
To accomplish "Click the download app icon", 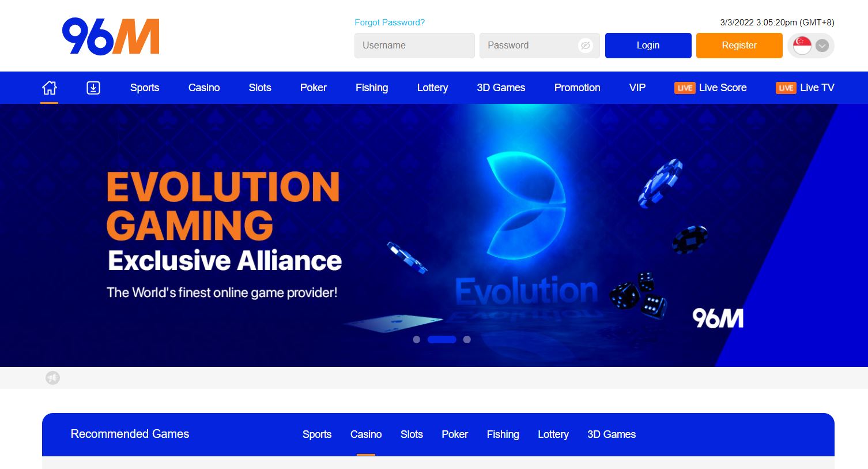I will [93, 88].
